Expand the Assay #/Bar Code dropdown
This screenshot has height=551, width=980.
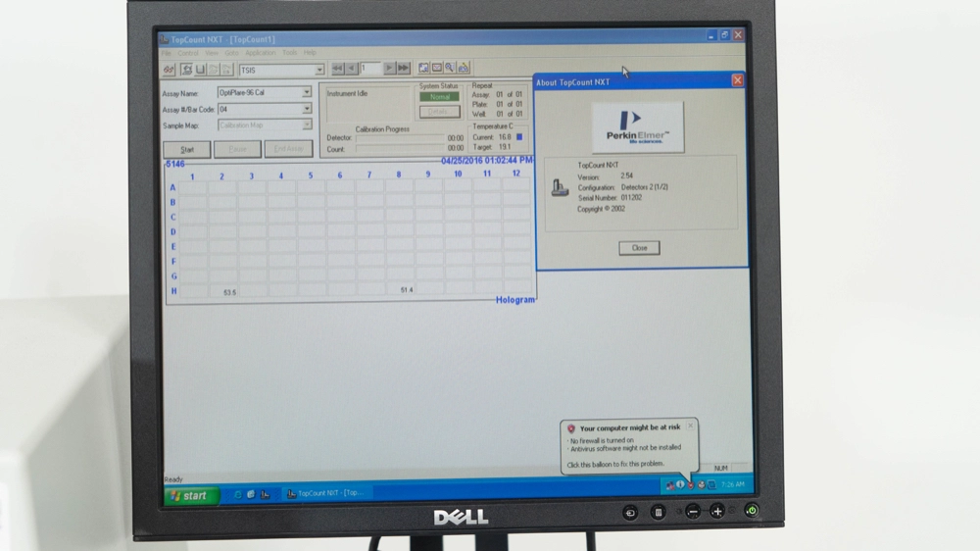click(x=307, y=110)
